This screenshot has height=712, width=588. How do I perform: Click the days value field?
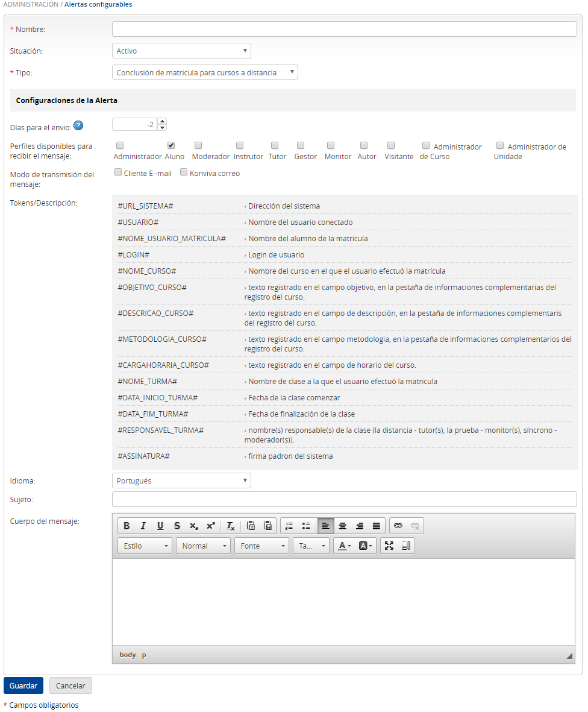pyautogui.click(x=135, y=124)
